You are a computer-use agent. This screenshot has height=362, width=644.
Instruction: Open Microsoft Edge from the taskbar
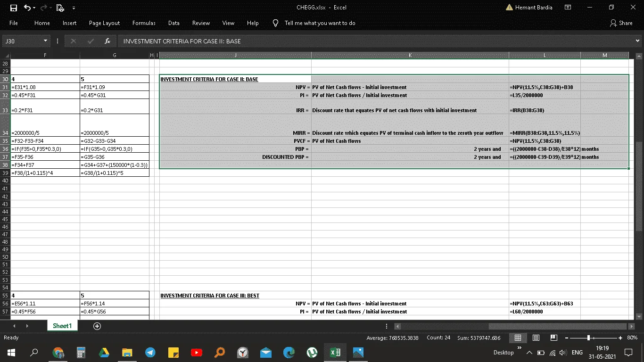click(x=289, y=352)
